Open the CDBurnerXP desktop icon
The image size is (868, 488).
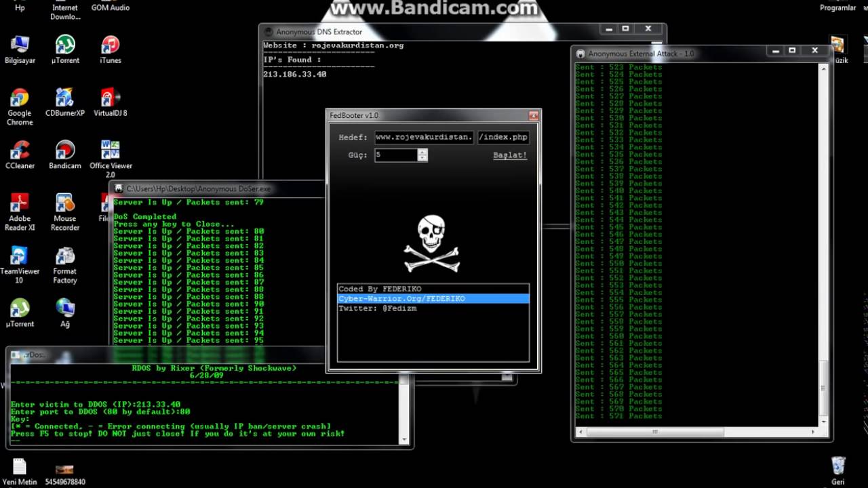point(65,102)
